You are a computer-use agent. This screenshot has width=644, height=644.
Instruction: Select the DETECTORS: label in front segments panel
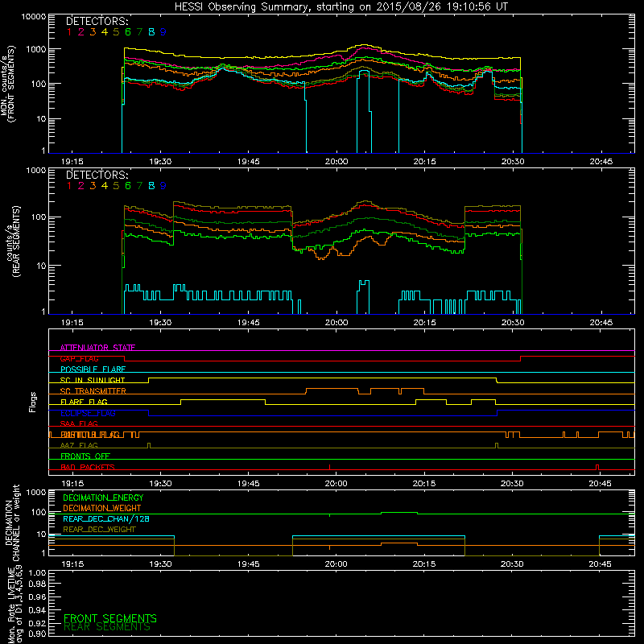click(97, 22)
